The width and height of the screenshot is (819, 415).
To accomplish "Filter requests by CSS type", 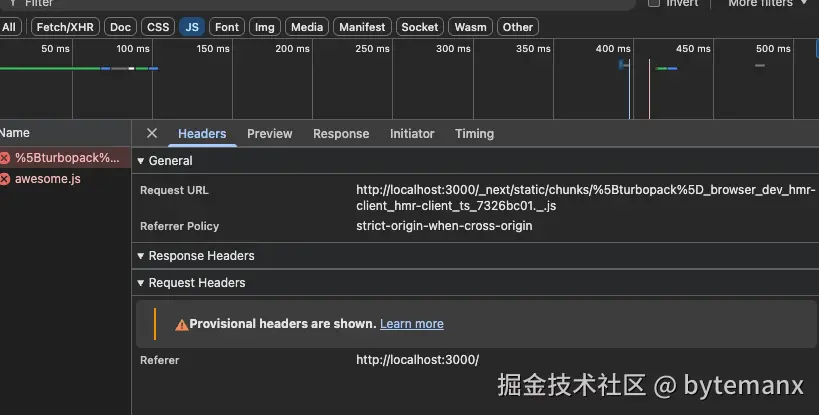I will click(158, 27).
